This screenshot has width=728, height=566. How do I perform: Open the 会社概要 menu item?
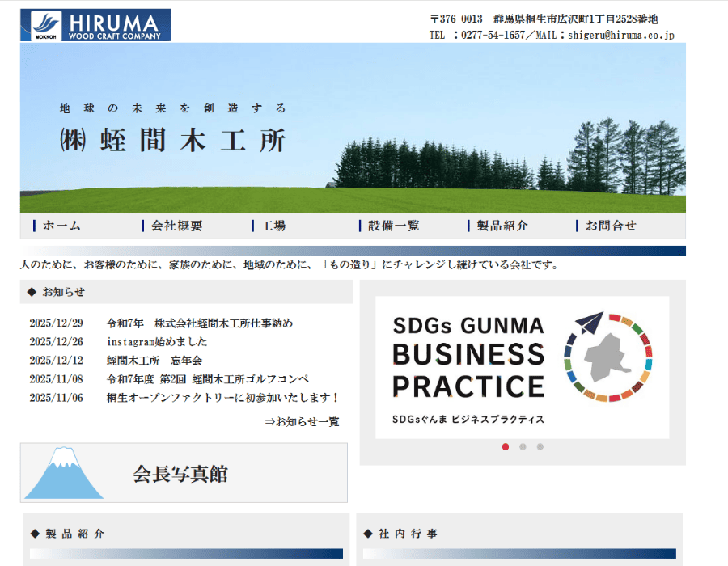[x=176, y=226]
